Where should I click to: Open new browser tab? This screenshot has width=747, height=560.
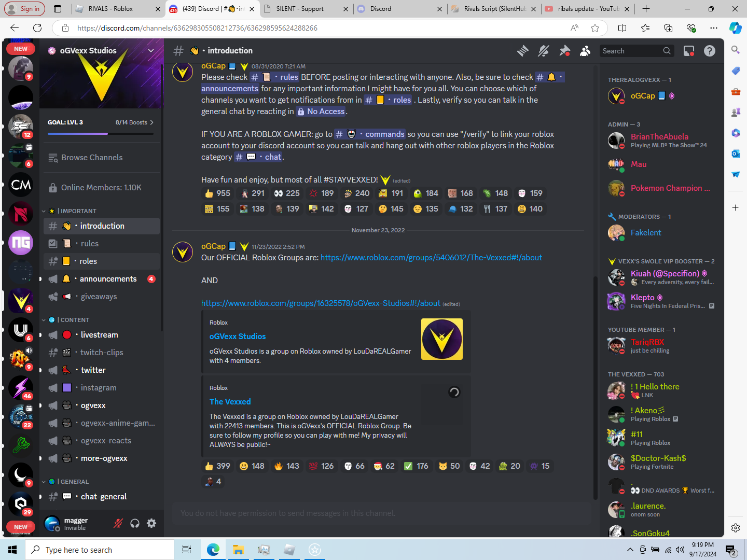pos(646,9)
